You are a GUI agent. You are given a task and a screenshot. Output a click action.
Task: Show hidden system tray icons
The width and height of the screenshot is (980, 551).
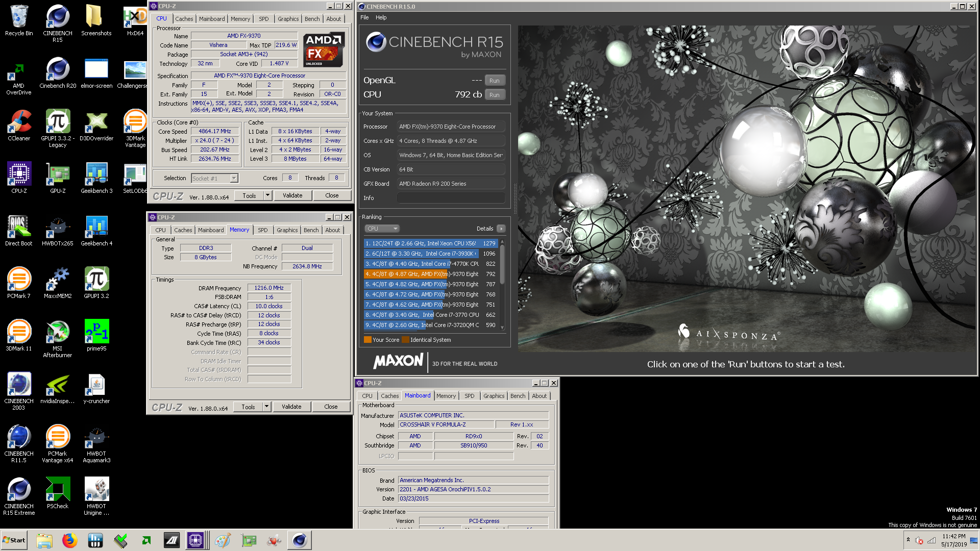click(908, 540)
